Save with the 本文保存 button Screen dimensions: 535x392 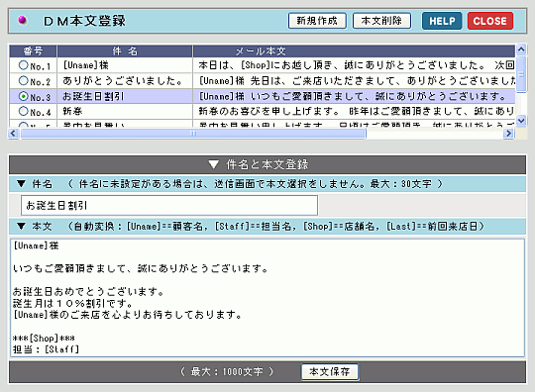coord(330,371)
